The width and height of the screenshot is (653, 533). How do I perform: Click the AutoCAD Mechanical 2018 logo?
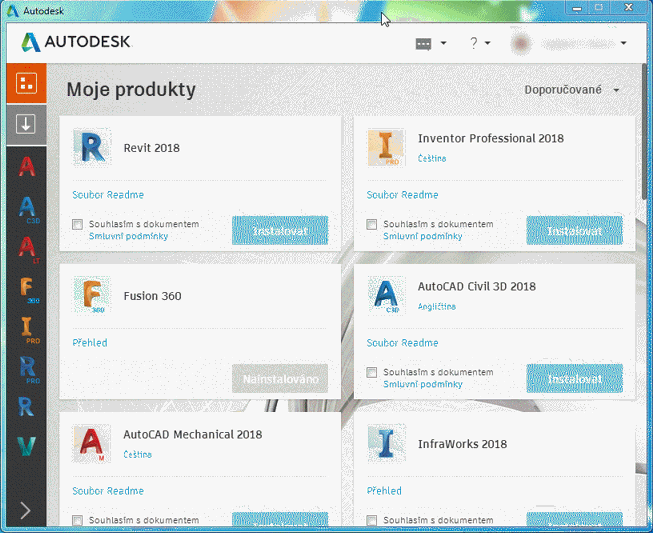(x=92, y=443)
